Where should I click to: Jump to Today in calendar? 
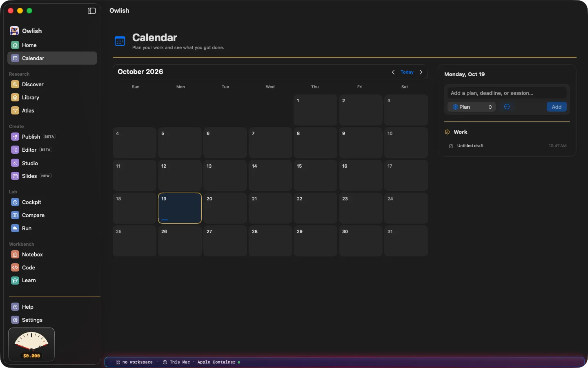[407, 72]
